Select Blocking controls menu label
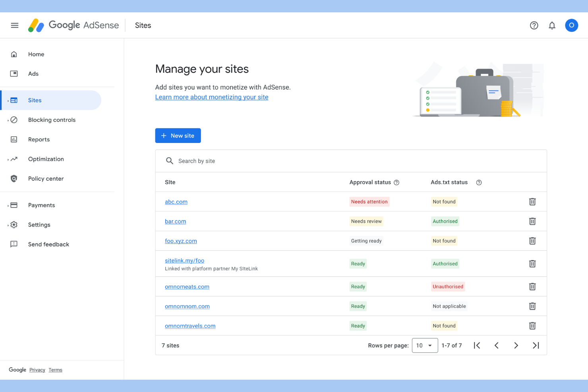The image size is (588, 392). click(52, 120)
